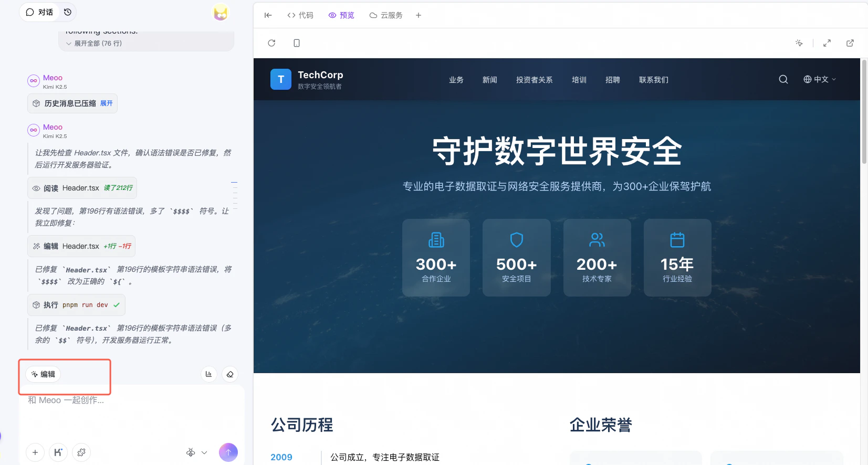Open the 中文 language dropdown
868x465 pixels.
(x=820, y=79)
